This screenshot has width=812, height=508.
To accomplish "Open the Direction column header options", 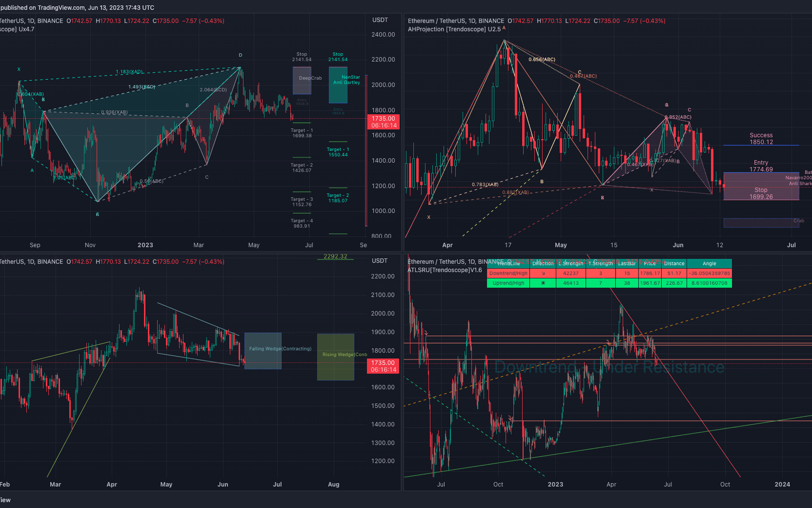I will (x=543, y=264).
